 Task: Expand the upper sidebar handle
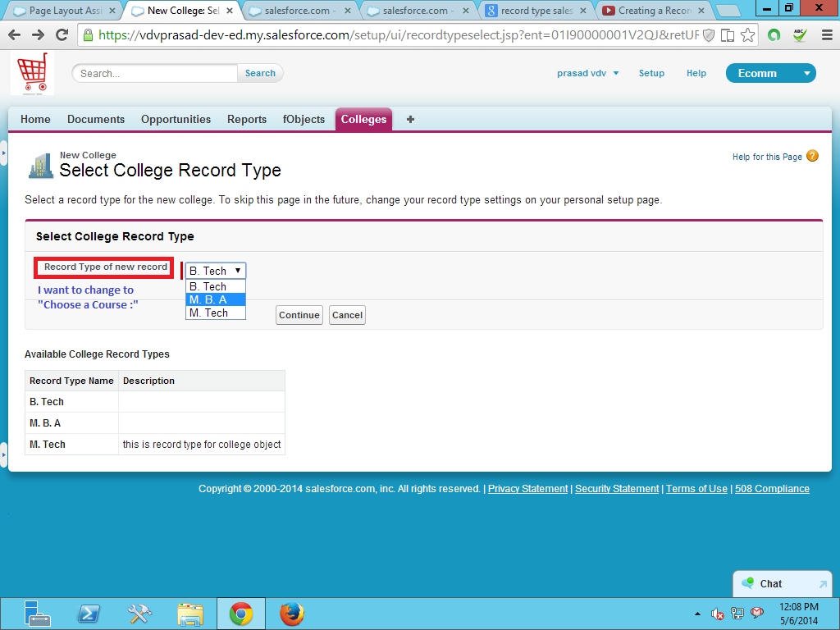3,153
